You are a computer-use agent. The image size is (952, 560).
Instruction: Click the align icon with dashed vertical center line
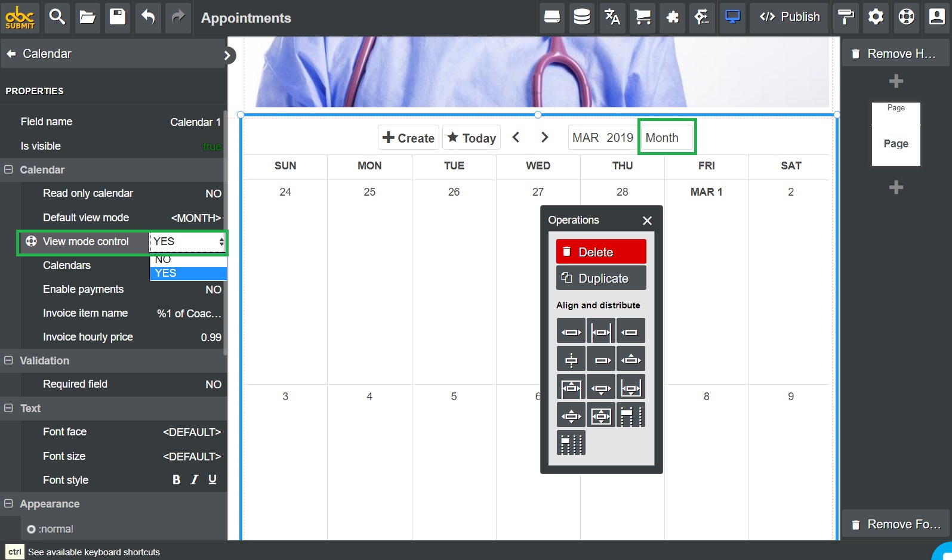(571, 360)
